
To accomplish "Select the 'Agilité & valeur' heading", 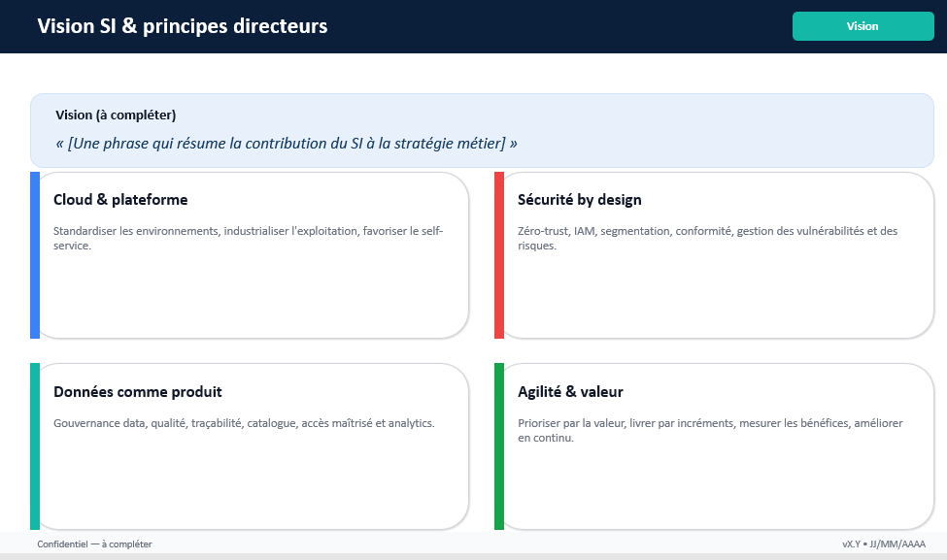I will tap(570, 392).
